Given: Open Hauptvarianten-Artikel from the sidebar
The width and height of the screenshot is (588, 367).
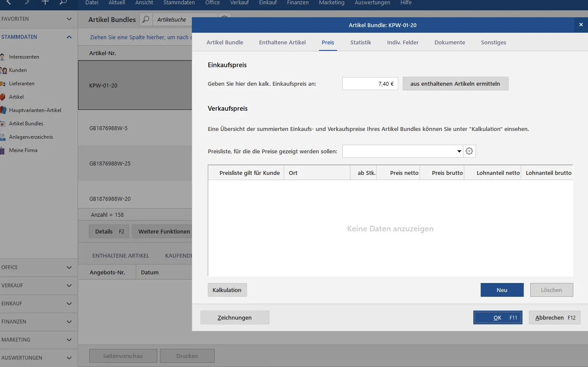Looking at the screenshot, I should click(x=3, y=110).
